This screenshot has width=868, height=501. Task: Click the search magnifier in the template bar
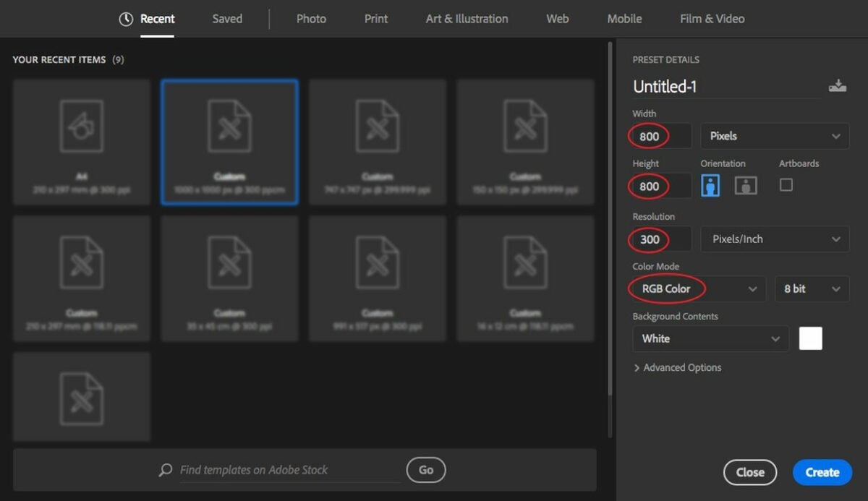click(x=166, y=470)
